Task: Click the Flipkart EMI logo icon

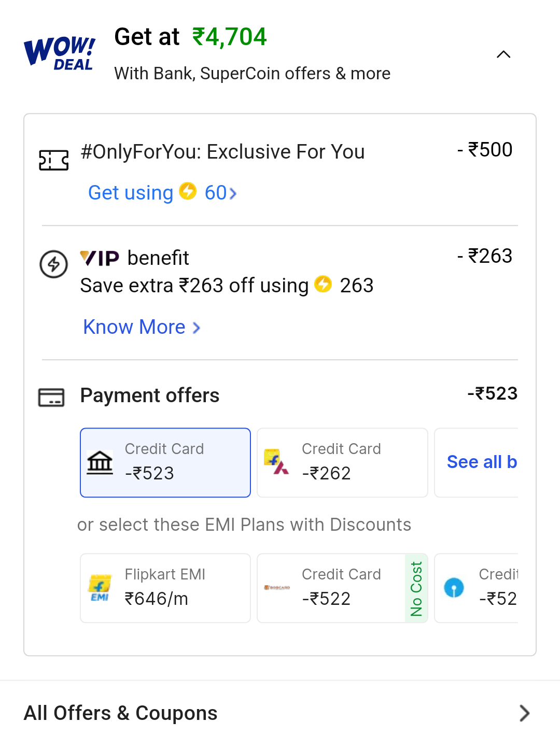Action: 100,588
